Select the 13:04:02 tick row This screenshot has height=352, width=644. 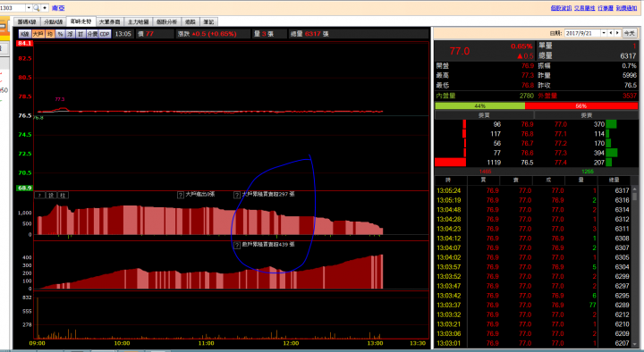point(533,257)
